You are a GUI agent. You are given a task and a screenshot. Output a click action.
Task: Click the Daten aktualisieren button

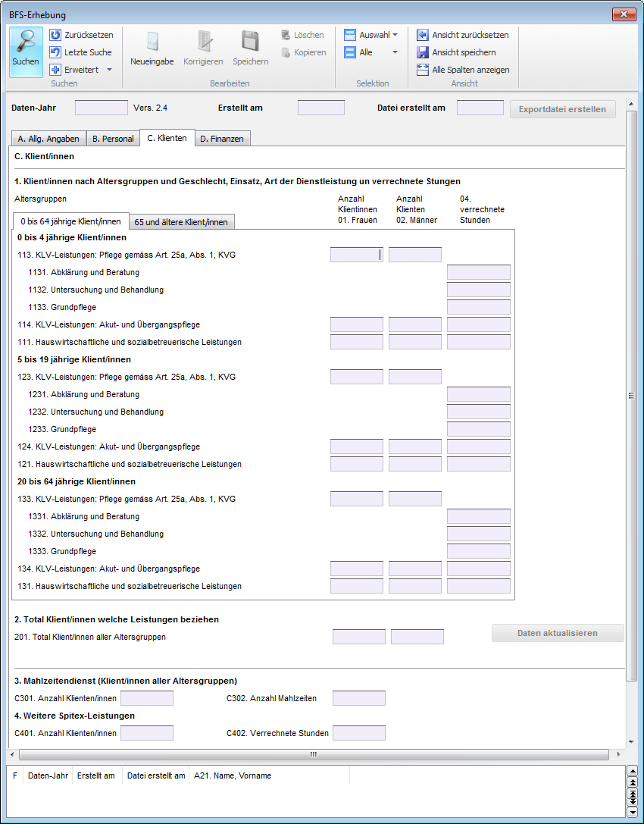(558, 633)
